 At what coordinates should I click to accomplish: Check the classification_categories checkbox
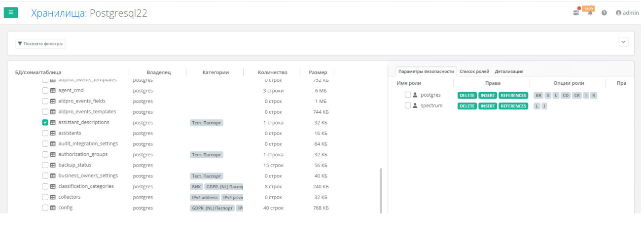coord(45,186)
